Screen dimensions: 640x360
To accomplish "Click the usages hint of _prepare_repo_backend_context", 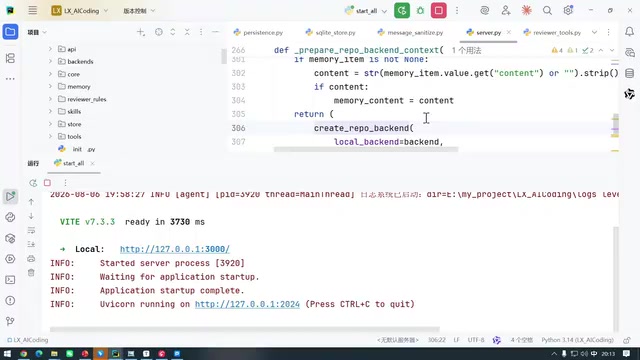I will point(466,50).
